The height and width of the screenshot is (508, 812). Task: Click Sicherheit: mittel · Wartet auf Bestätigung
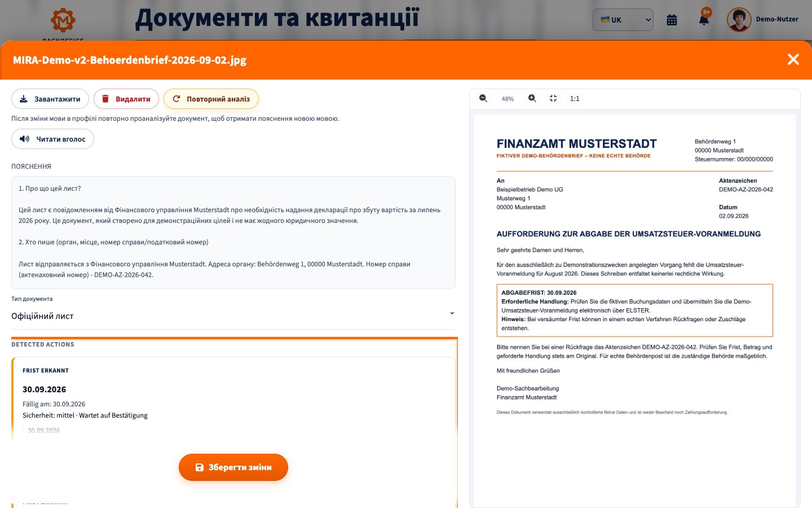(85, 415)
